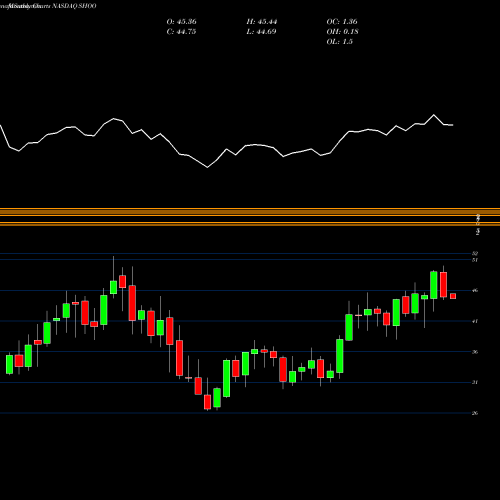Click the 36 price axis label

[475, 352]
